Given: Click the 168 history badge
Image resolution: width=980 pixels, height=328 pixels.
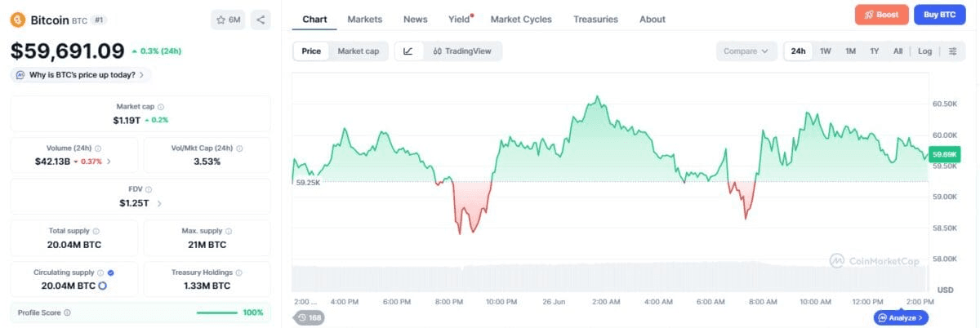Looking at the screenshot, I should (x=309, y=317).
